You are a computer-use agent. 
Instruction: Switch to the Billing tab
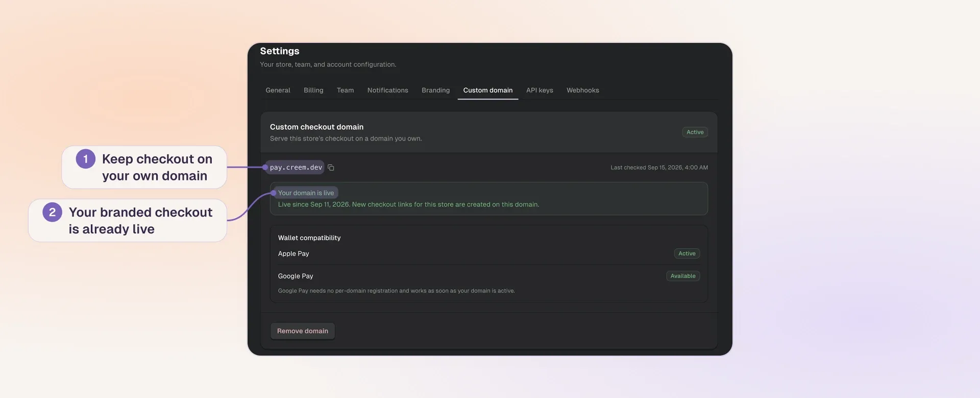coord(313,90)
